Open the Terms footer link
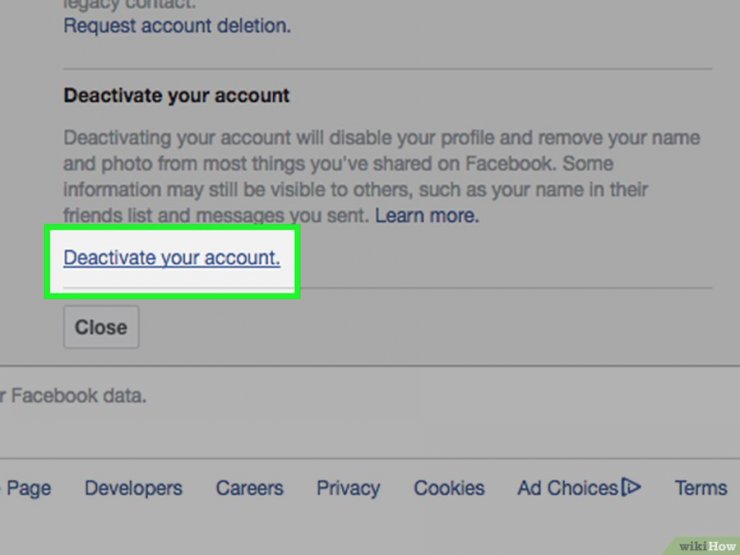Viewport: 740px width, 555px height. click(x=700, y=488)
